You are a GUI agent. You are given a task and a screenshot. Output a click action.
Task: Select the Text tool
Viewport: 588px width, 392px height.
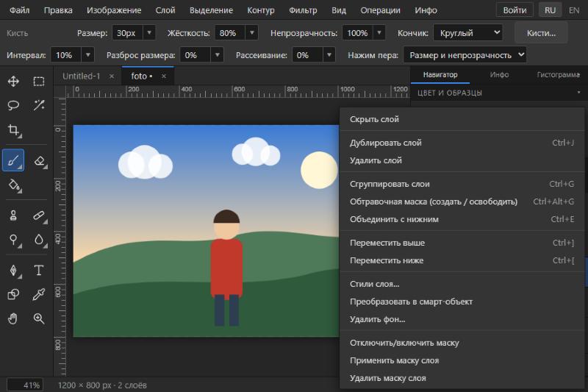coord(39,270)
